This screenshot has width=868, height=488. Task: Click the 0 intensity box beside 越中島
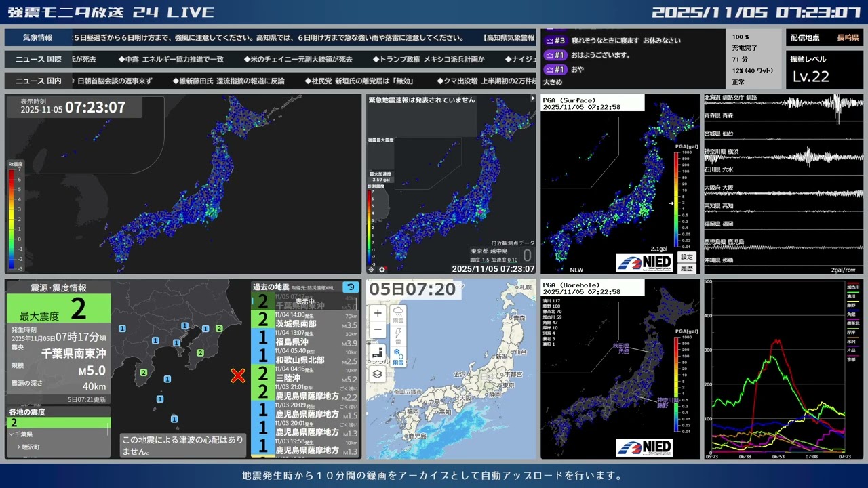(526, 256)
